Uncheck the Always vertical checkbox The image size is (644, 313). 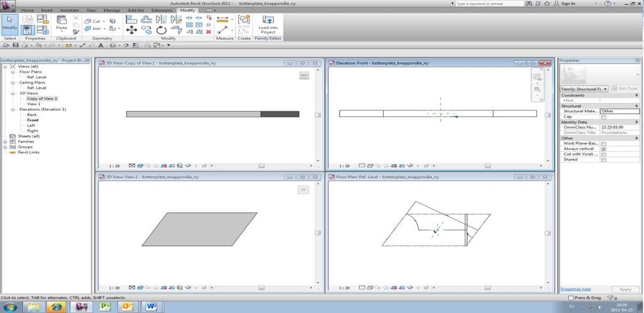[603, 149]
